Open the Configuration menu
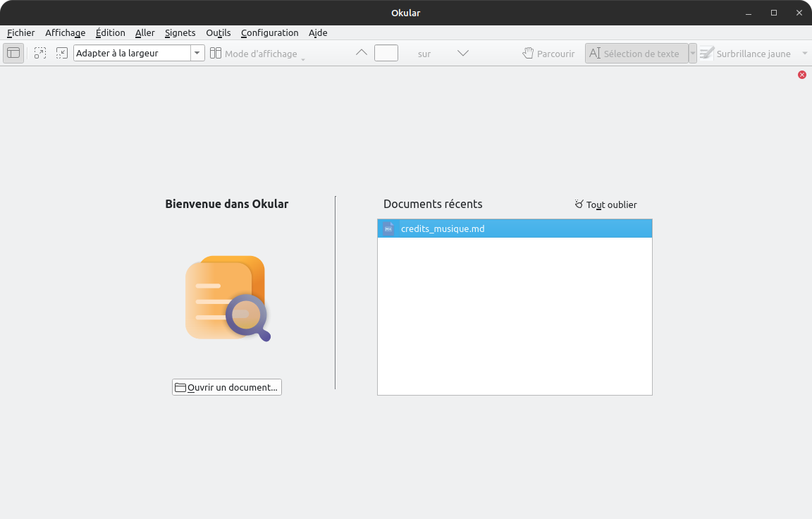Image resolution: width=812 pixels, height=519 pixels. click(x=269, y=32)
